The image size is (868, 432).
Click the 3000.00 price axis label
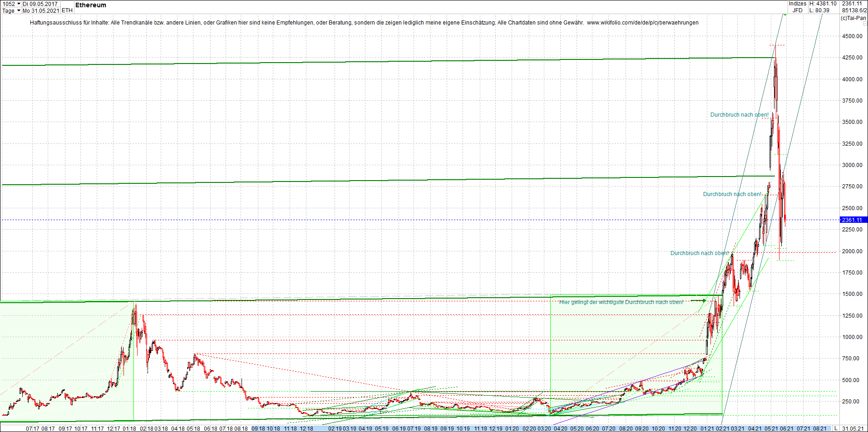(x=852, y=165)
